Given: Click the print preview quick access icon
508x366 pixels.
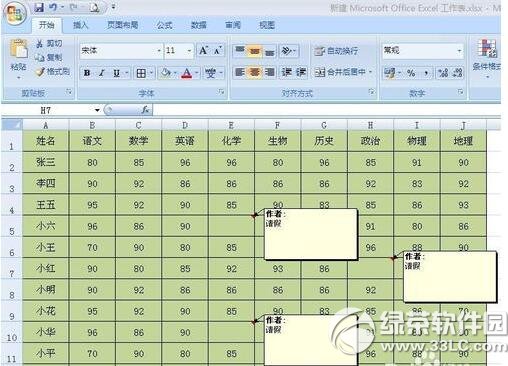Looking at the screenshot, I should click(x=94, y=7).
